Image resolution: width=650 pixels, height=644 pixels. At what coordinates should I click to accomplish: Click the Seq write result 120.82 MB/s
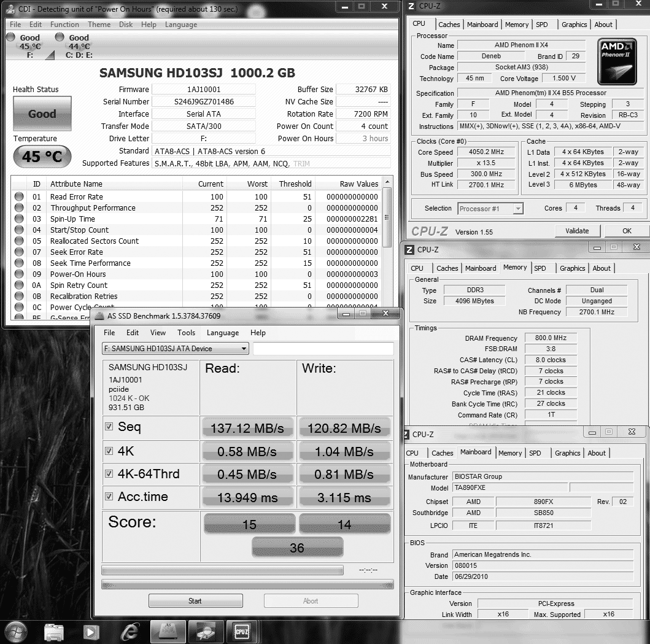tap(344, 429)
